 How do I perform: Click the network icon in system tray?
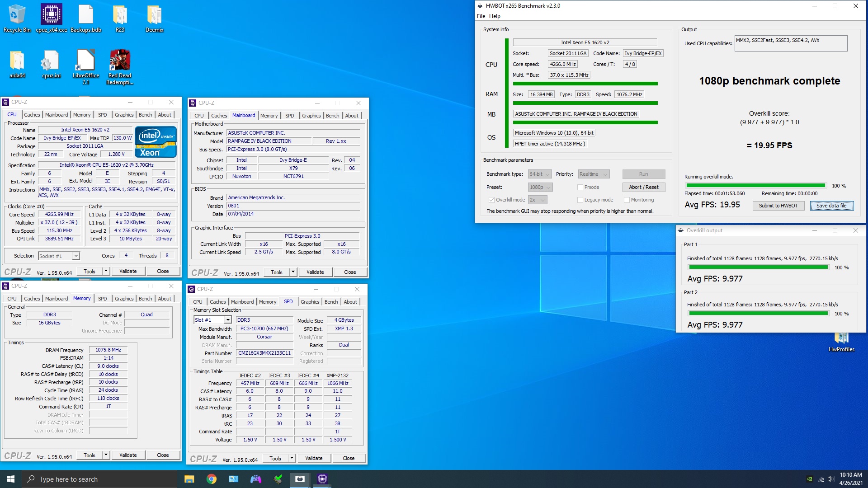tap(821, 479)
